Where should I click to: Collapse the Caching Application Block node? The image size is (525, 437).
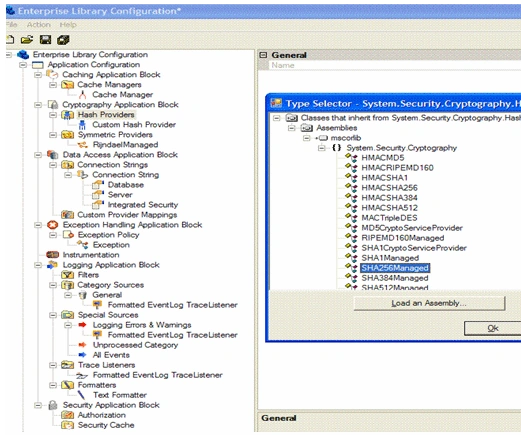point(38,75)
